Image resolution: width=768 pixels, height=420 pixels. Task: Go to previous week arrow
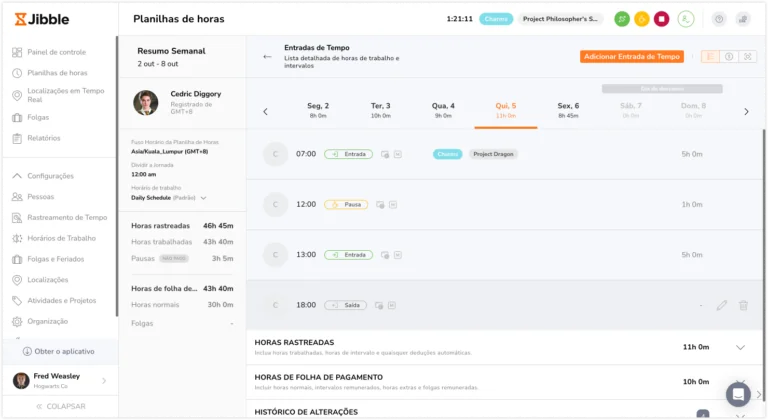pyautogui.click(x=265, y=112)
